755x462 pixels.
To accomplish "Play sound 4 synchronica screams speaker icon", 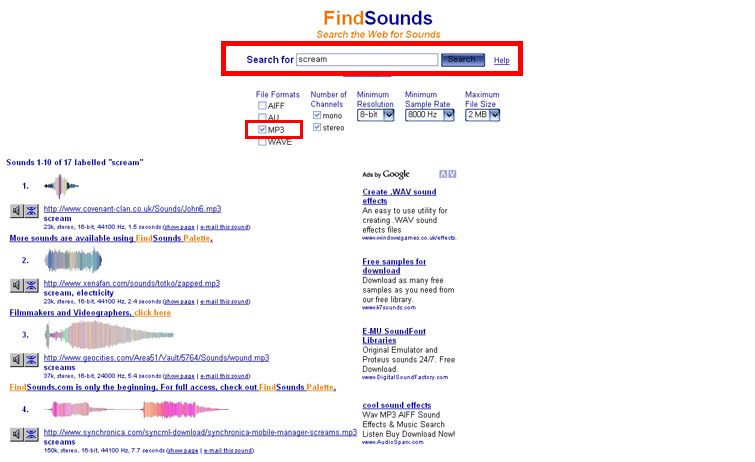I will tap(17, 434).
